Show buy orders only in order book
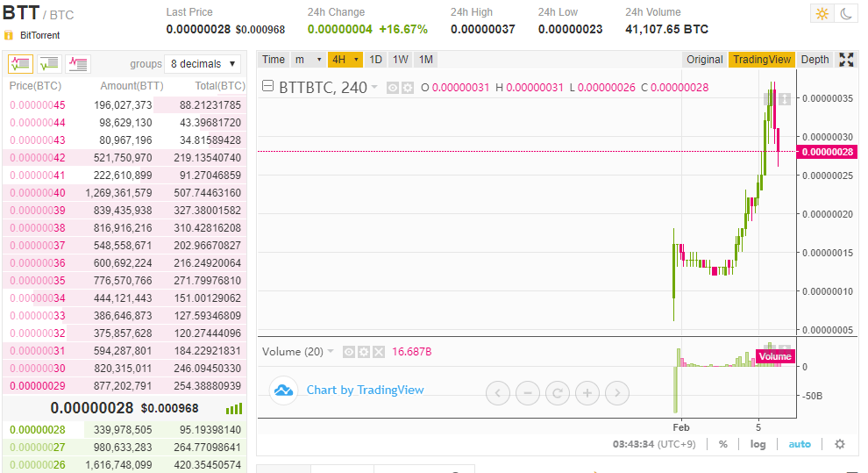868x473 pixels. (49, 63)
